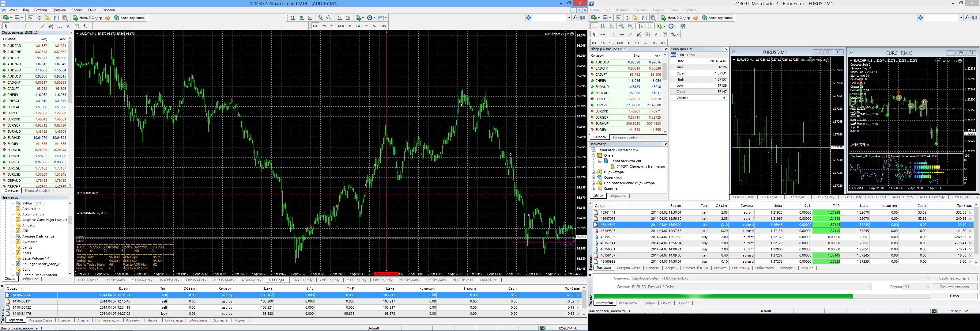The image size is (980, 331).
Task: Switch Alpari chart to M5 timeframe
Action: [324, 26]
